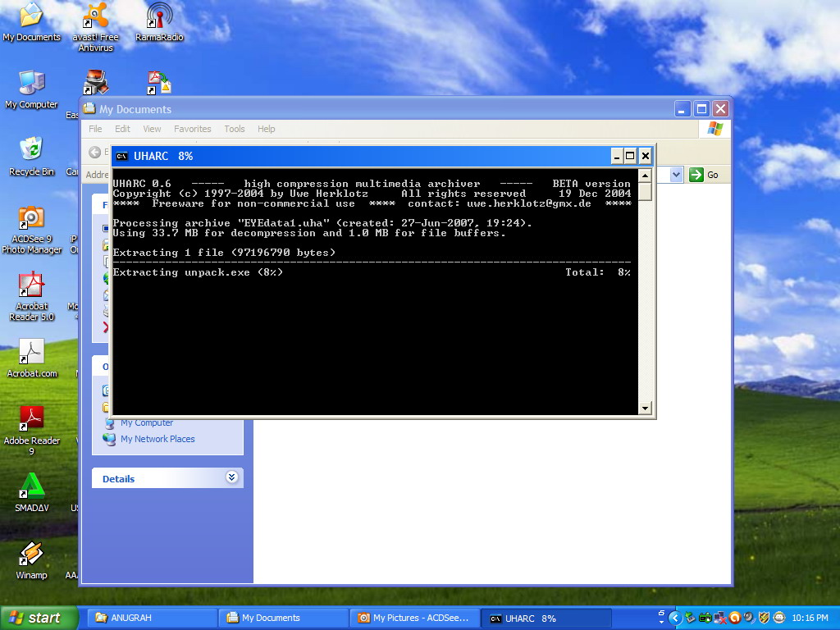This screenshot has width=840, height=630.
Task: Switch to My Documents taskbar button
Action: tap(283, 618)
